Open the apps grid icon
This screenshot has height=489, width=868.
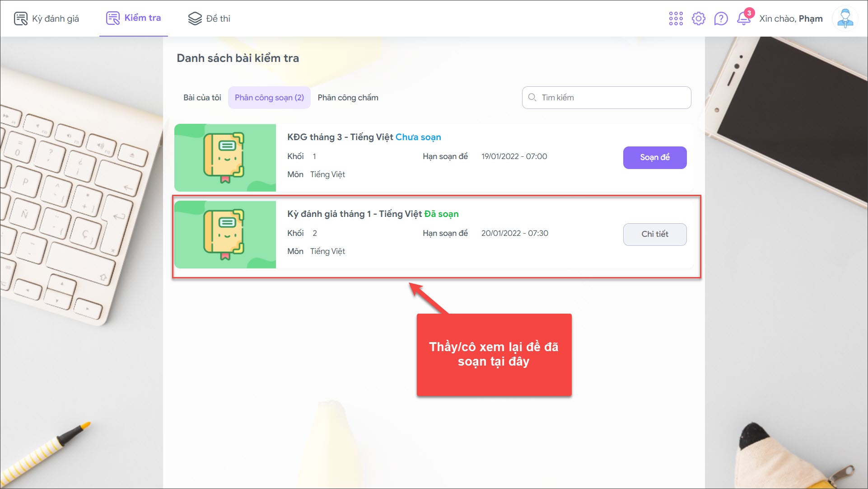tap(676, 19)
